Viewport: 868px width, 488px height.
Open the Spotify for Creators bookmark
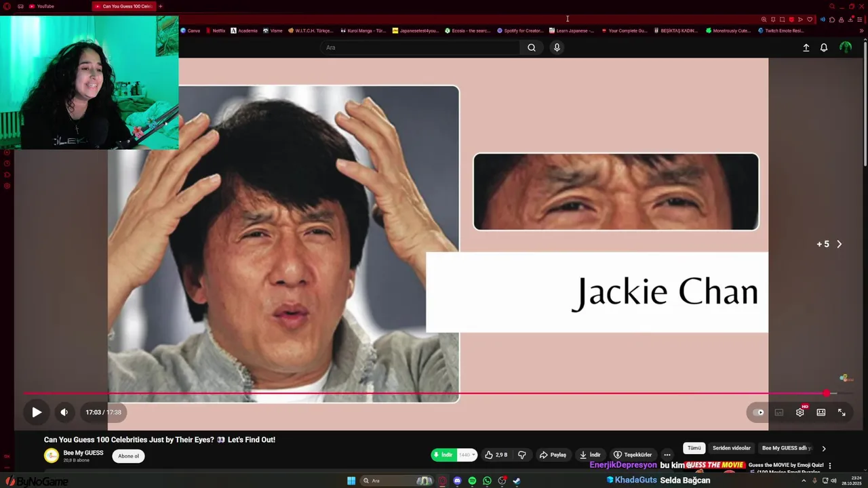[521, 30]
